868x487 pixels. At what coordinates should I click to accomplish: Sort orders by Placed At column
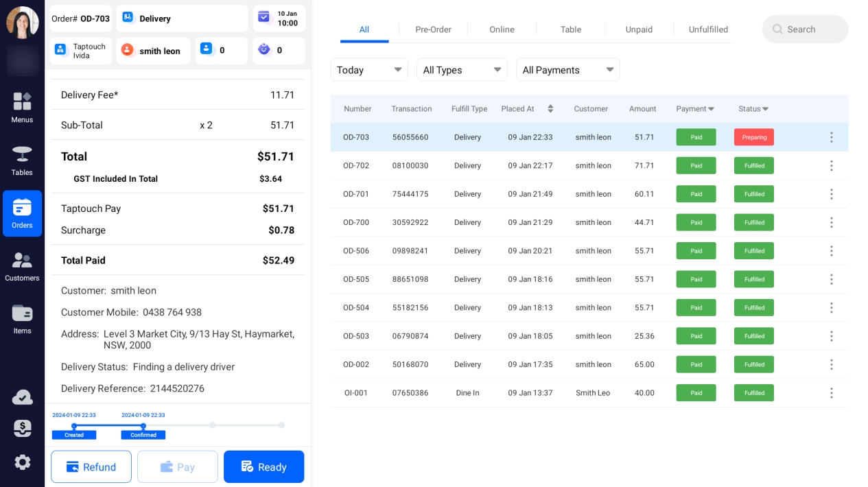point(550,109)
